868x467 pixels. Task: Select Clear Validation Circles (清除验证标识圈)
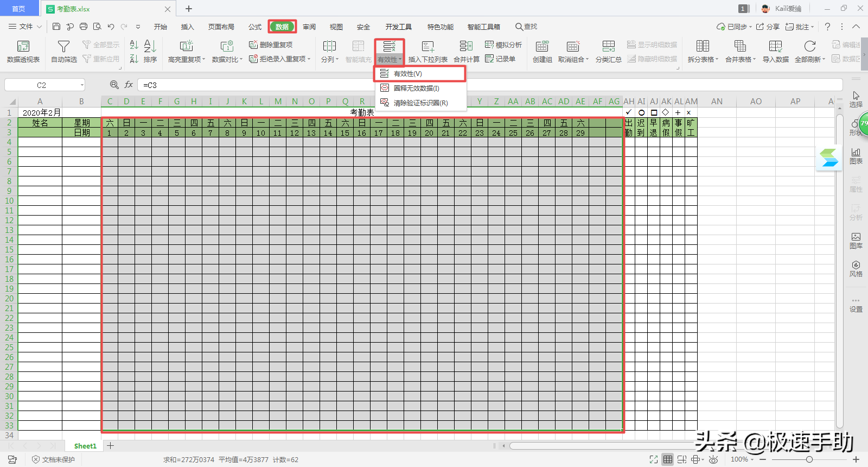coord(420,103)
